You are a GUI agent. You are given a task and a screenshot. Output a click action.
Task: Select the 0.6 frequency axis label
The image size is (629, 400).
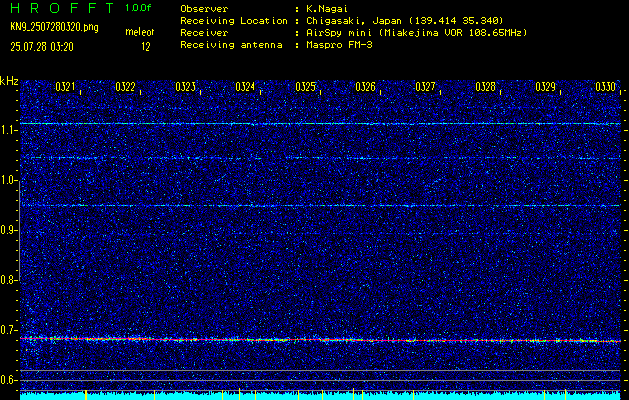pos(7,380)
